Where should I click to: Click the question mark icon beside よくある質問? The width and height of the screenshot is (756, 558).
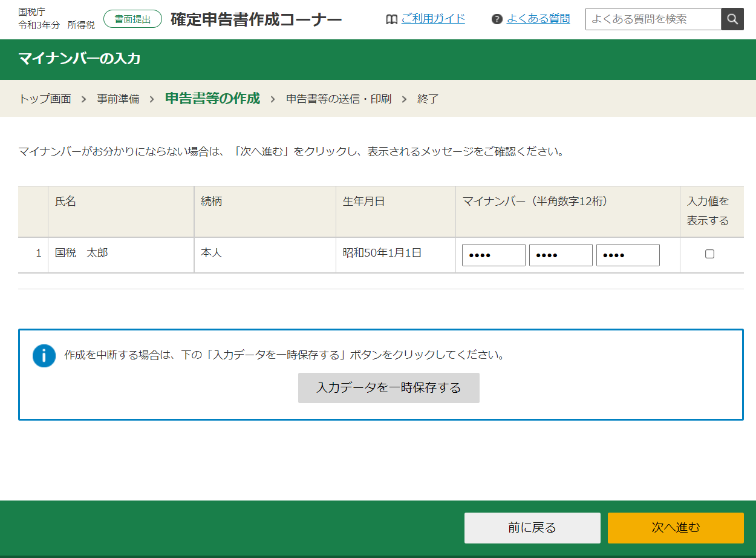497,19
